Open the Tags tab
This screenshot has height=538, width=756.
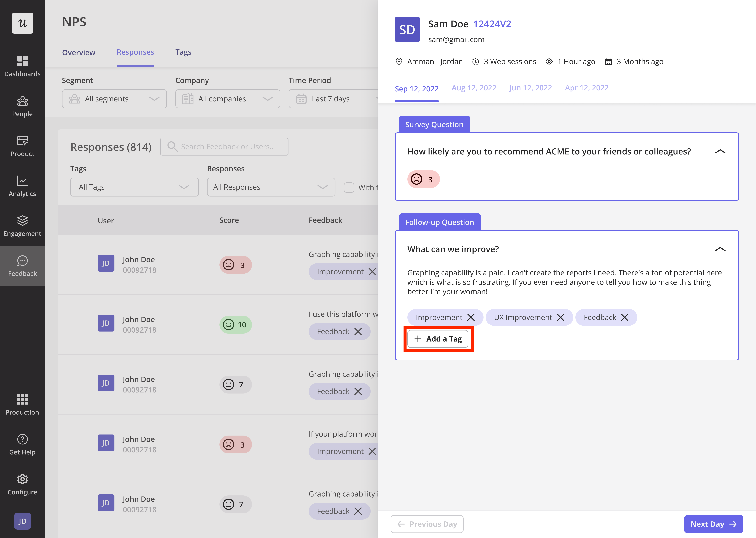pyautogui.click(x=183, y=52)
